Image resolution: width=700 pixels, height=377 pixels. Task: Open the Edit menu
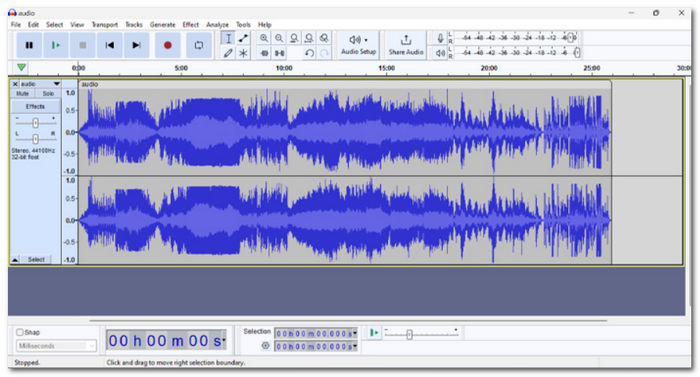(x=33, y=25)
